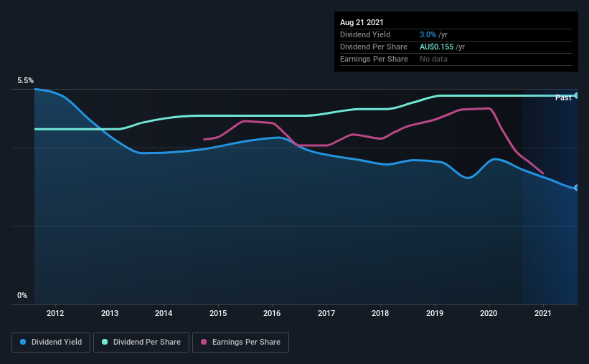This screenshot has height=364, width=589.
Task: Click the pink Earnings Per Share legend dot
Action: pyautogui.click(x=204, y=342)
